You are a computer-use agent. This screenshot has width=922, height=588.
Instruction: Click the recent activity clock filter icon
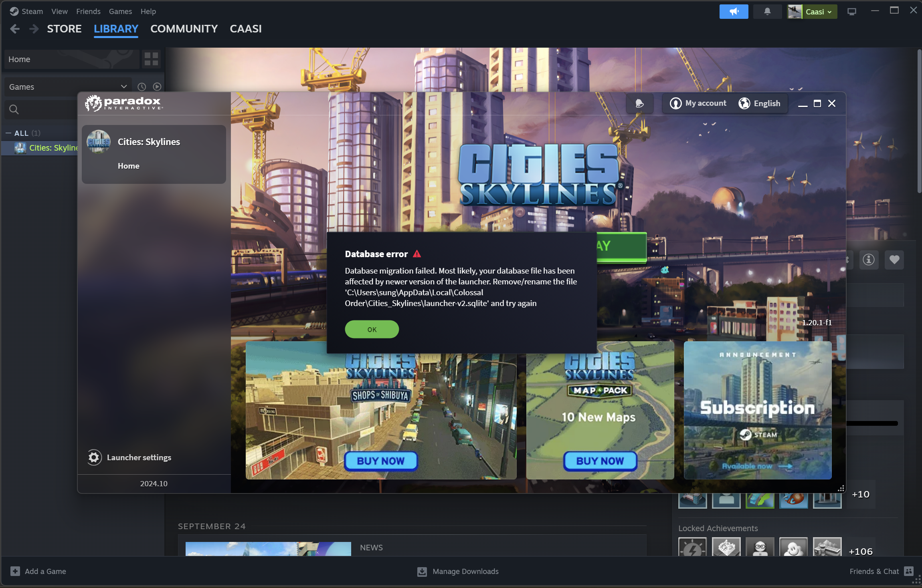coord(142,87)
